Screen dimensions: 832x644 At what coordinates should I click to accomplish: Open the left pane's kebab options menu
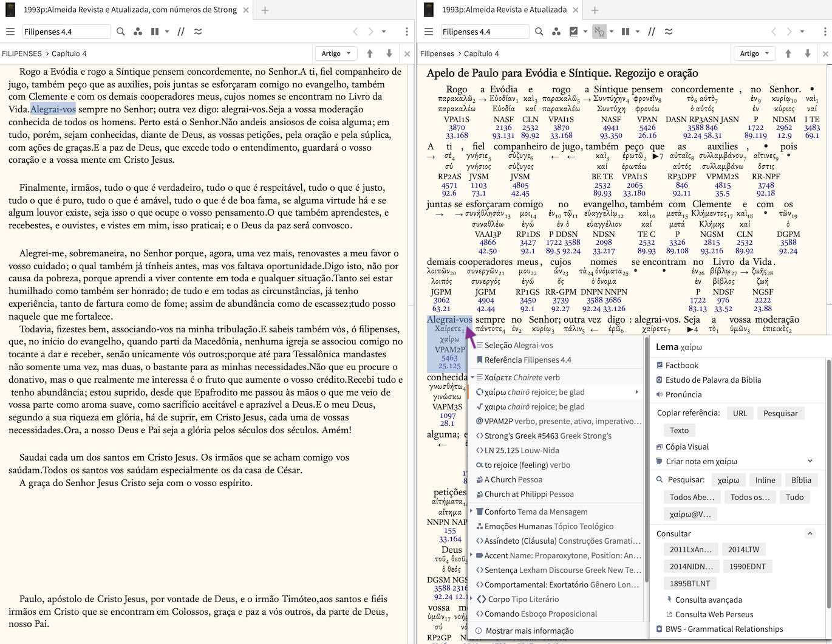[x=406, y=32]
